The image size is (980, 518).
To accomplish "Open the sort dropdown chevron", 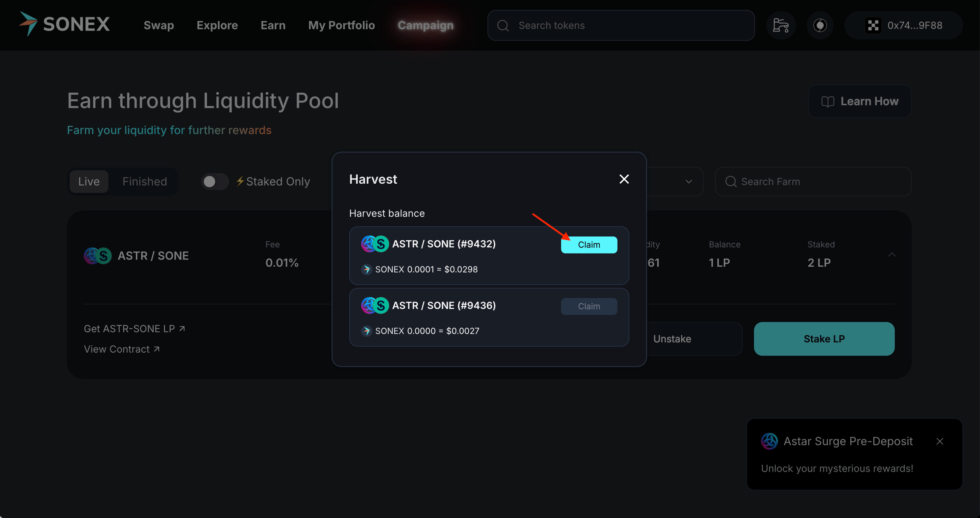I will [689, 182].
